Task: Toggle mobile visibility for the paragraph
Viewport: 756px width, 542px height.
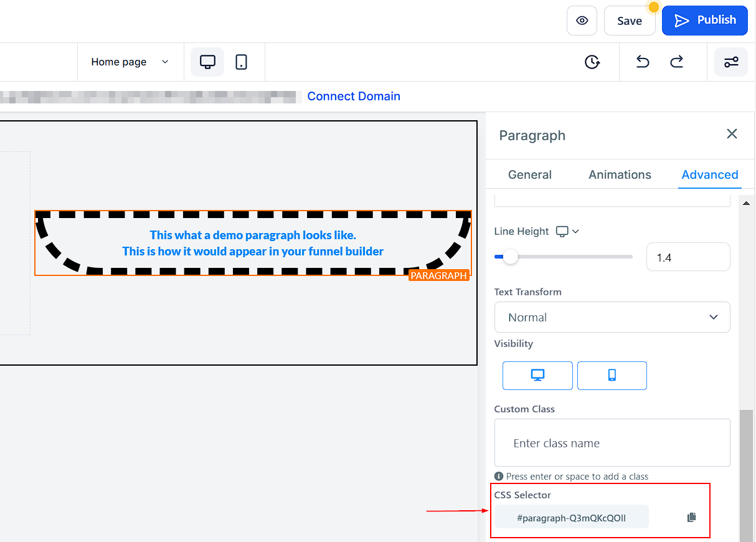Action: [612, 375]
